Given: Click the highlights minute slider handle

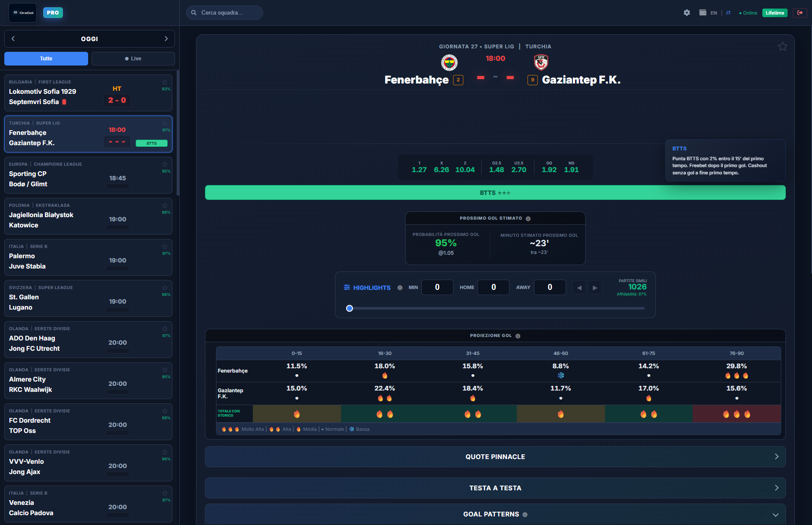Looking at the screenshot, I should tap(350, 308).
